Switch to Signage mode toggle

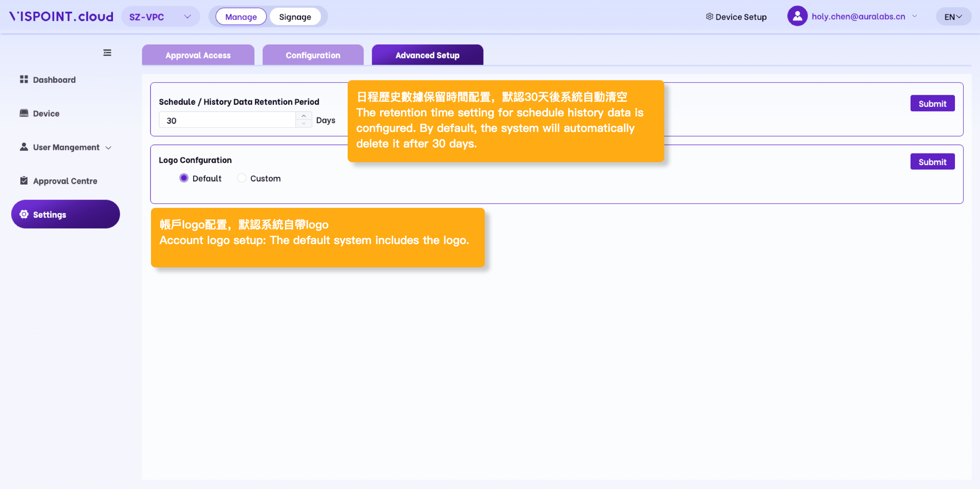(295, 17)
